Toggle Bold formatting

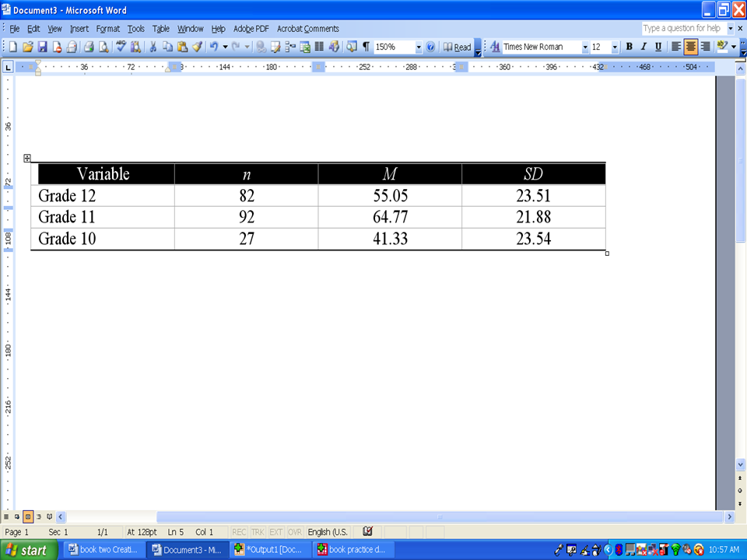pyautogui.click(x=630, y=47)
